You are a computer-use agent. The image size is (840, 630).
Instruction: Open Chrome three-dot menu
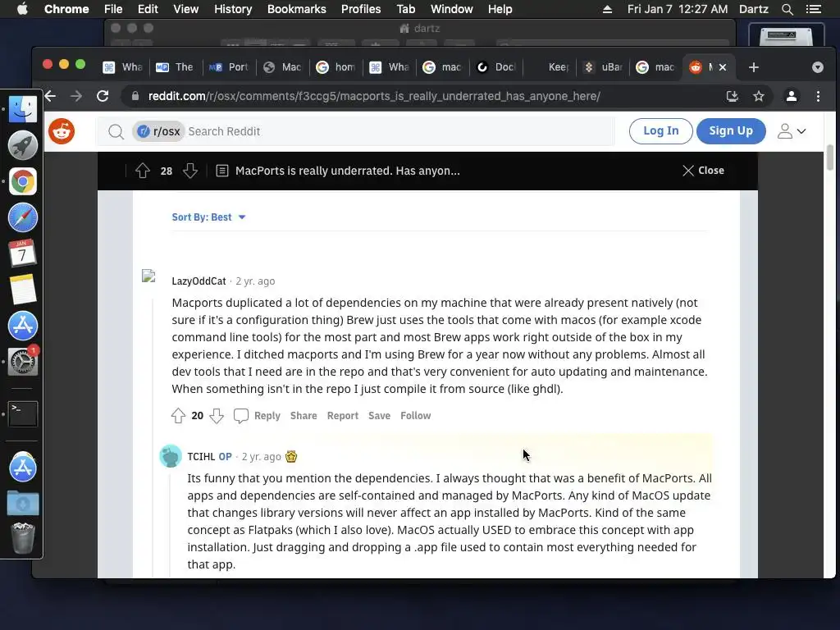(x=818, y=96)
